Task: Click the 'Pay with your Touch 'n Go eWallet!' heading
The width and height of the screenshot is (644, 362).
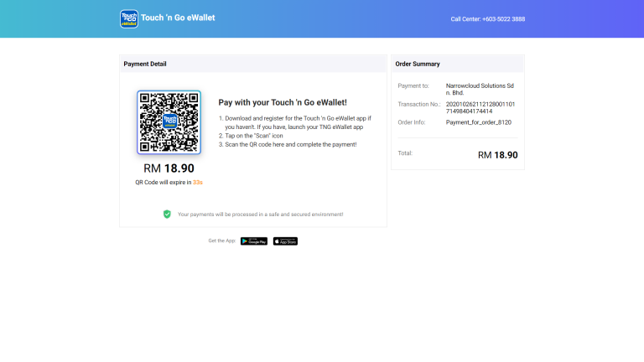Action: pos(283,102)
